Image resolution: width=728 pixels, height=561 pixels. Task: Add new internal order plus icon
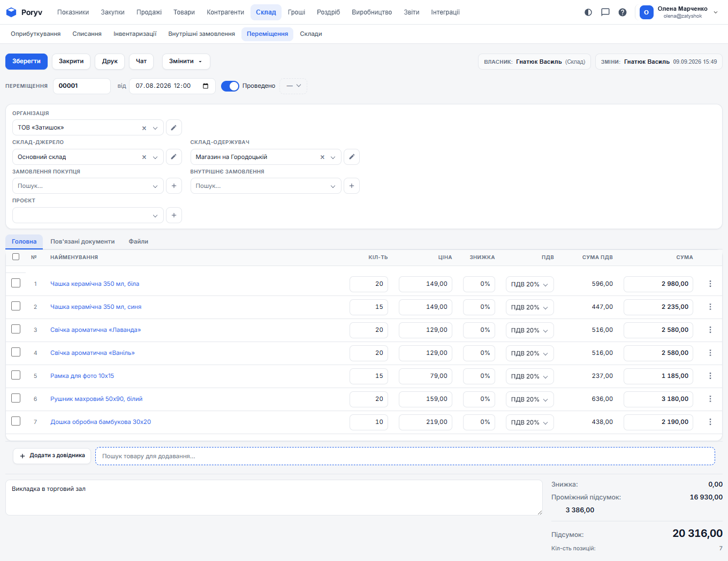[352, 186]
